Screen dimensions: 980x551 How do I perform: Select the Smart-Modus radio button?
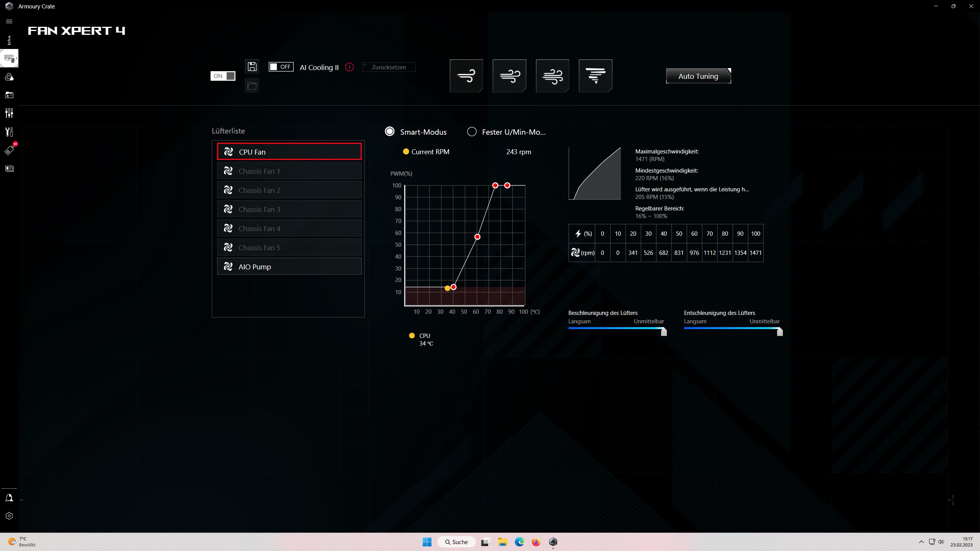pos(390,132)
